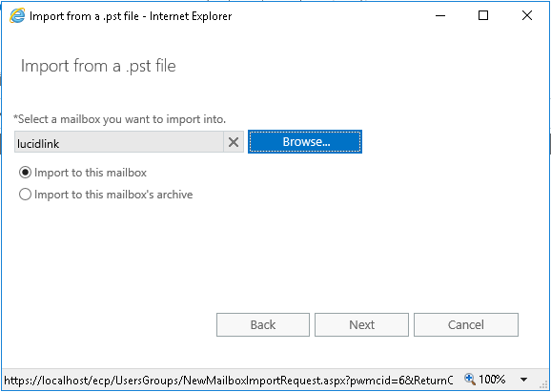
Task: Go to the Next step of the wizard
Action: [361, 324]
